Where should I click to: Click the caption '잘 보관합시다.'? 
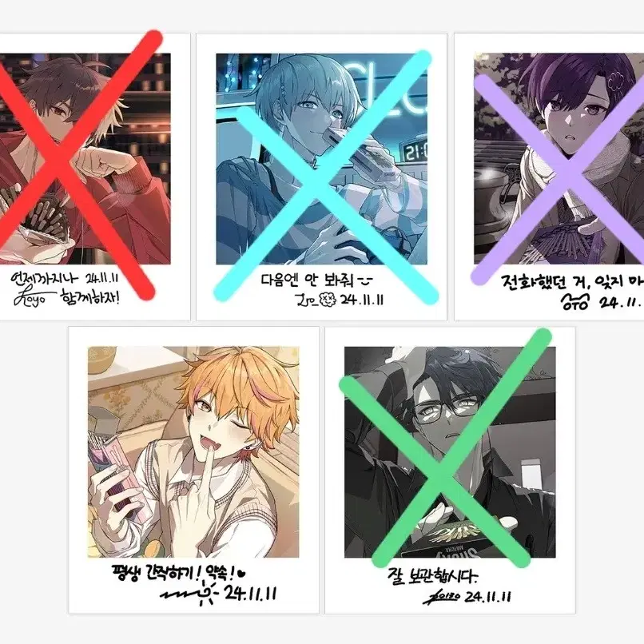[x=432, y=577]
